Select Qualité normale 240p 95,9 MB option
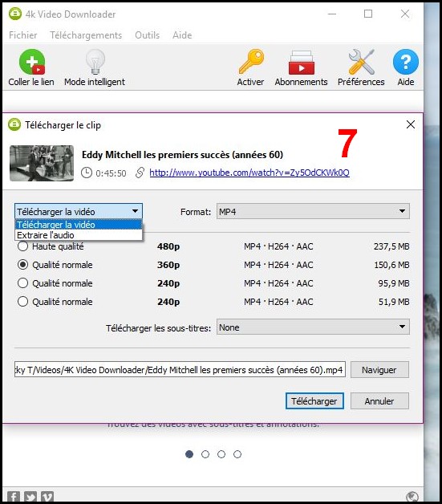This screenshot has width=442, height=504. click(22, 283)
